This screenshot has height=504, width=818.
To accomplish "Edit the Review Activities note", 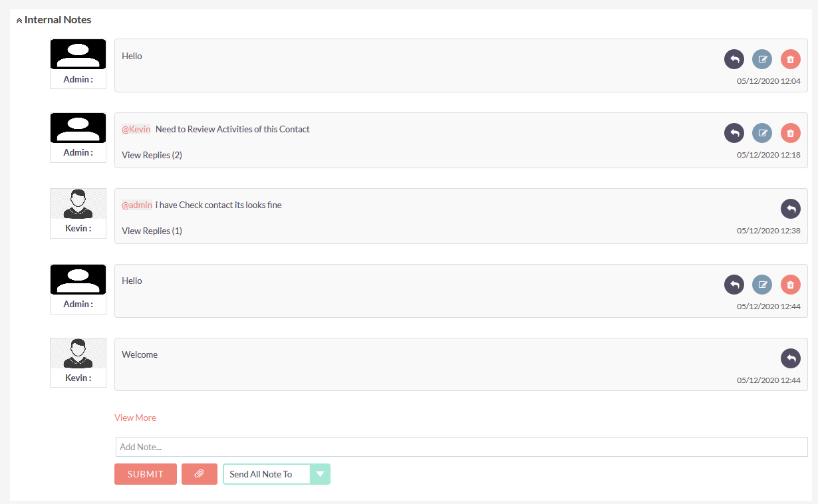I will [762, 133].
